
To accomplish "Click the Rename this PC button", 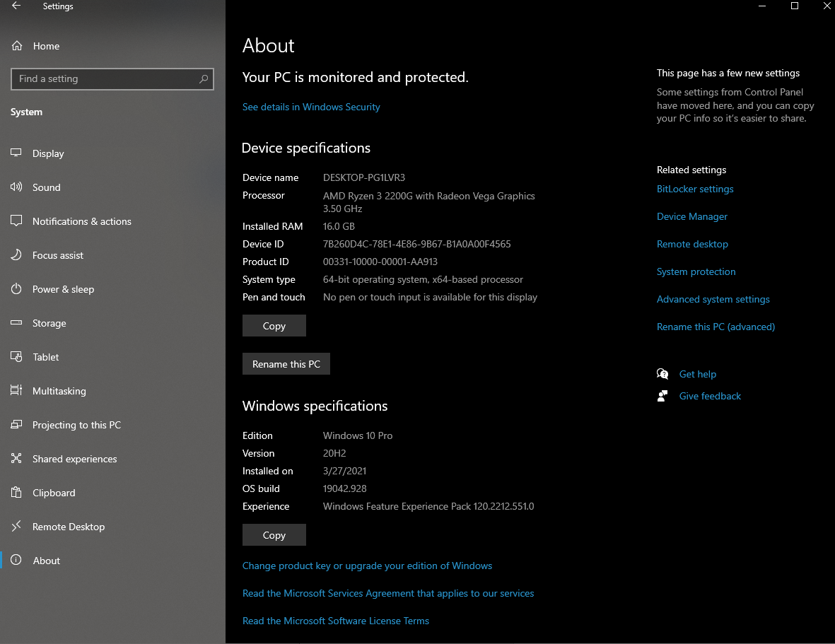I will pyautogui.click(x=286, y=364).
